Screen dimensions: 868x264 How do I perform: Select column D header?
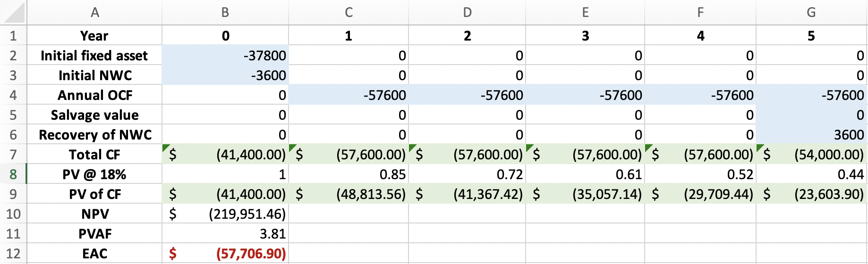pos(467,12)
